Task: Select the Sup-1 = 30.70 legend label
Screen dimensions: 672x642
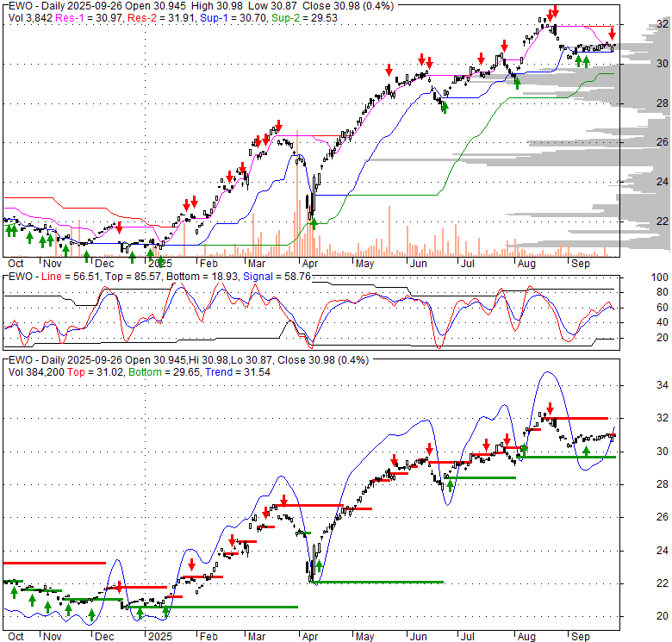Action: [x=233, y=18]
